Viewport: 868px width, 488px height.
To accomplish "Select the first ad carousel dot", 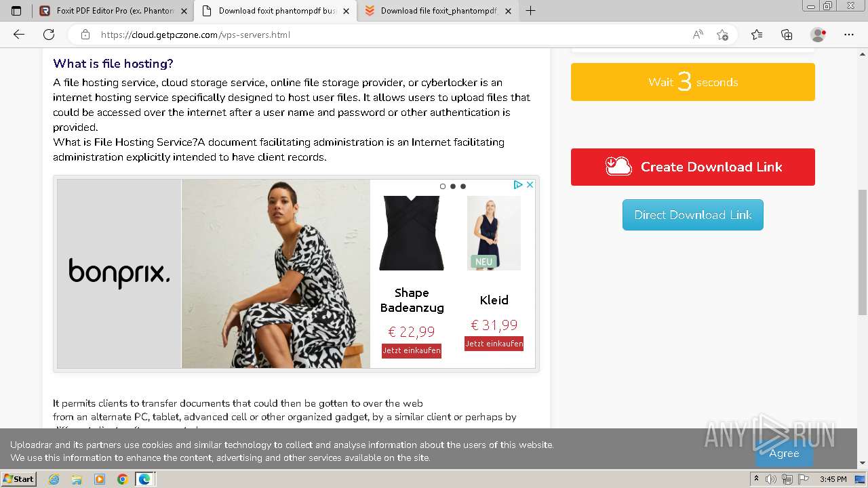I will pos(443,186).
